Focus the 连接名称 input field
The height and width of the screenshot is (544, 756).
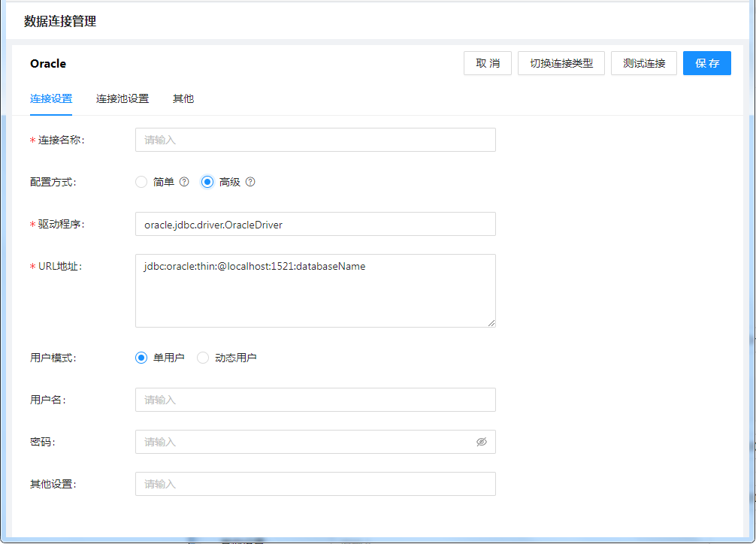click(315, 140)
